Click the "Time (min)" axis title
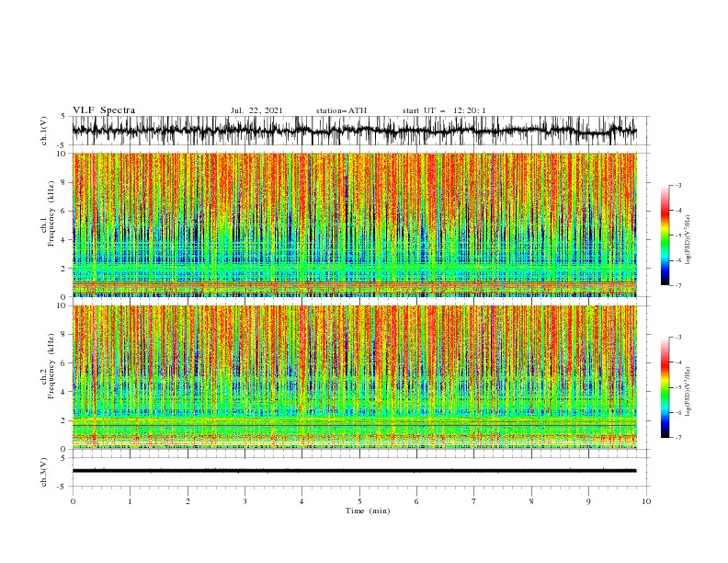Image resolution: width=728 pixels, height=563 pixels. pos(368,511)
